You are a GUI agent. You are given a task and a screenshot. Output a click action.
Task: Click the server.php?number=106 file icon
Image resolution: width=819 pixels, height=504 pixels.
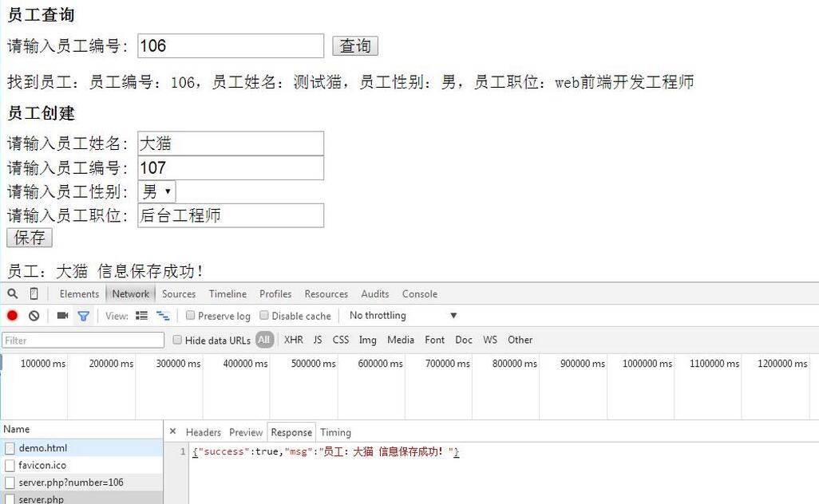[10, 482]
